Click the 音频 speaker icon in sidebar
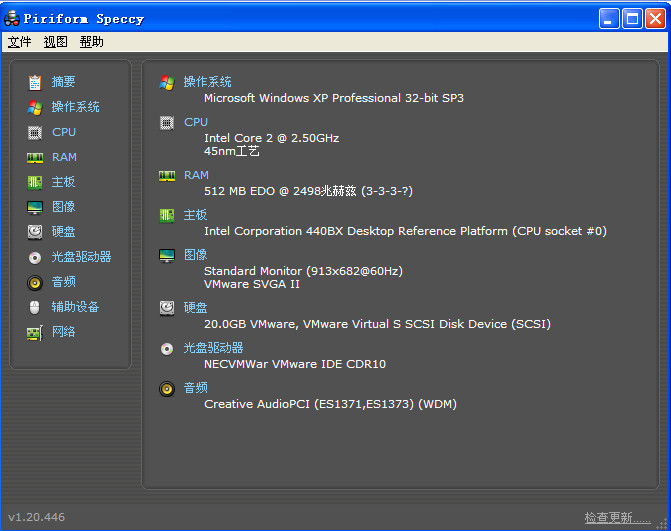Image resolution: width=671 pixels, height=531 pixels. click(x=35, y=282)
